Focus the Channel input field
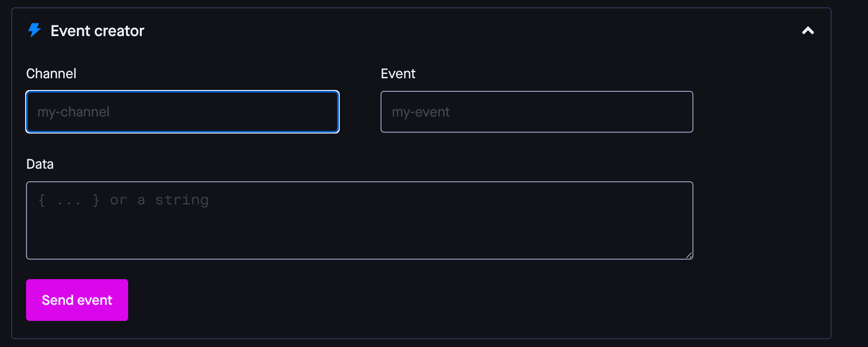868x347 pixels. pyautogui.click(x=182, y=112)
